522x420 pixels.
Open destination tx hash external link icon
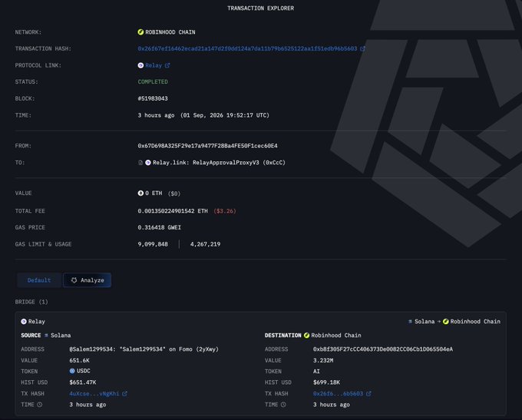(x=368, y=394)
